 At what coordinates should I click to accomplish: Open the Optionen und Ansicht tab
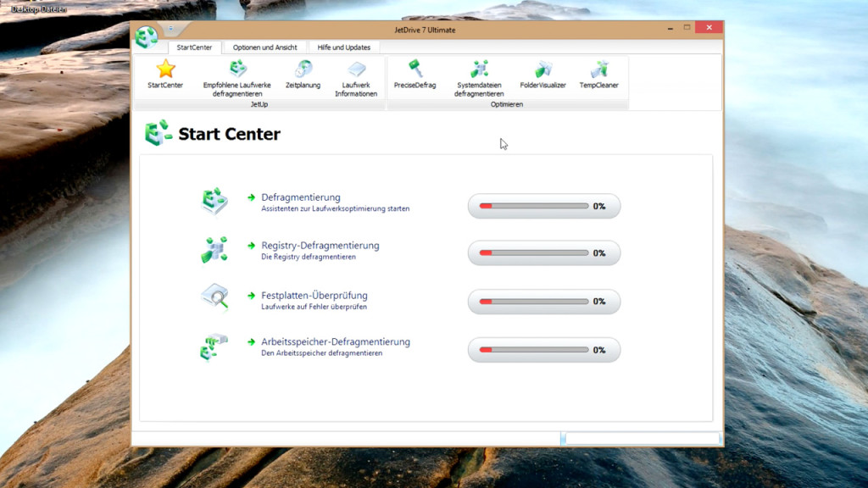pos(264,47)
